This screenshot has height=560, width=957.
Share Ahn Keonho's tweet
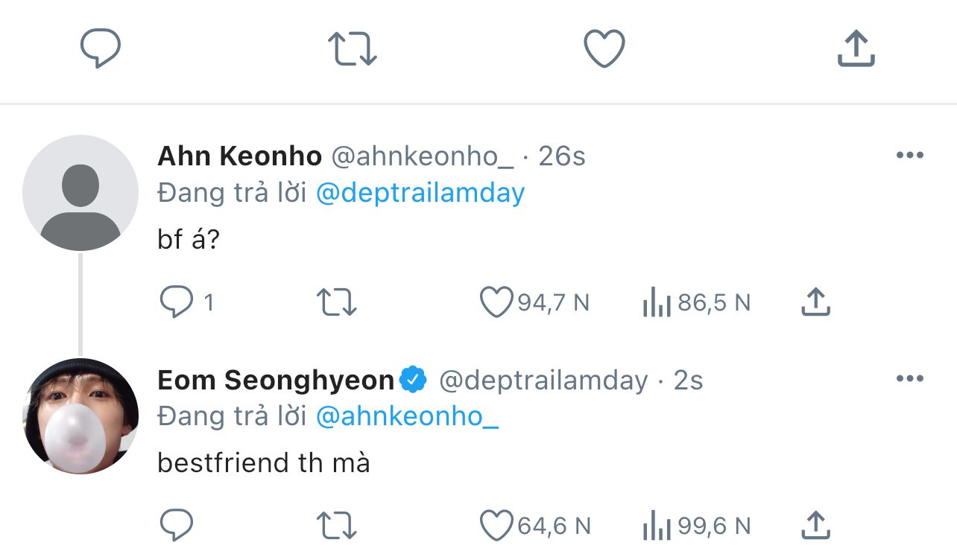[816, 302]
